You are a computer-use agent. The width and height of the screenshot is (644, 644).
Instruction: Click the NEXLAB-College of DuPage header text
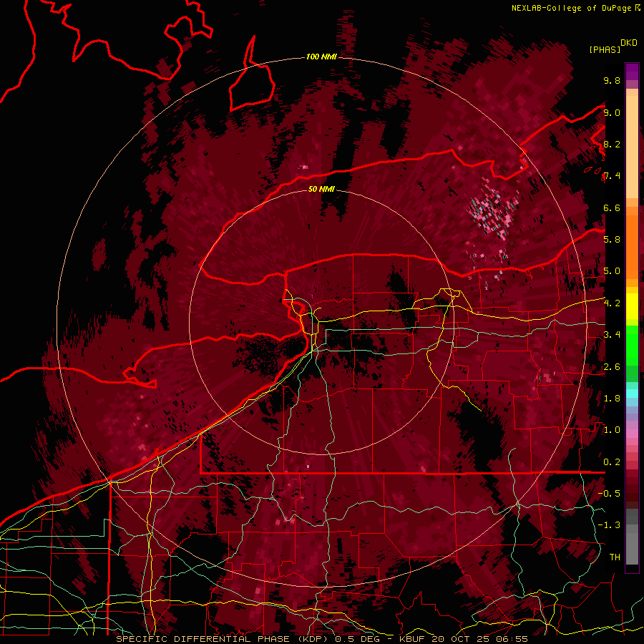tap(571, 8)
